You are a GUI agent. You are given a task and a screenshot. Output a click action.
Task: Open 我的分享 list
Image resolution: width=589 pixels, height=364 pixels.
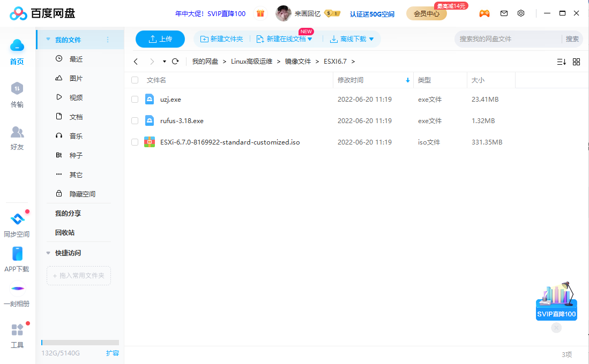coord(68,213)
